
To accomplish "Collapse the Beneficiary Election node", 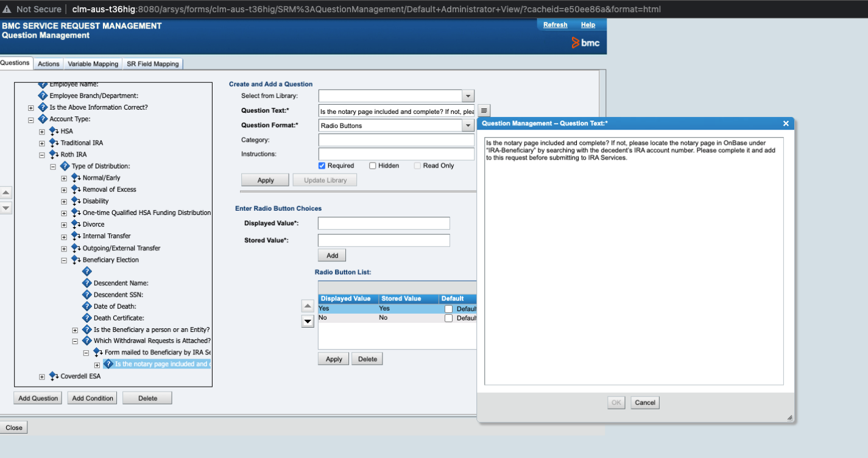I will point(64,260).
